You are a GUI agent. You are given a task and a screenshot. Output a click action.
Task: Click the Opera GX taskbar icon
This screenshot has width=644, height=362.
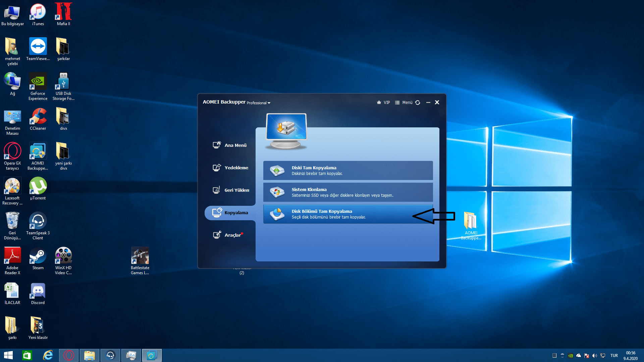pos(69,355)
